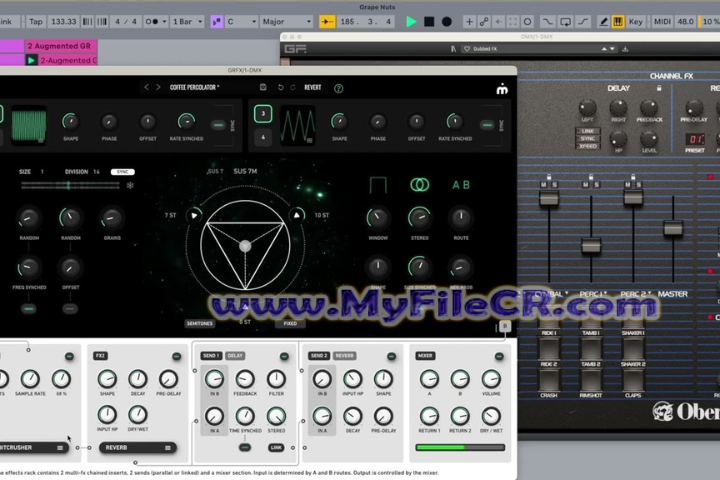Toggle the Loop switch icon in transport
The width and height of the screenshot is (720, 480).
point(565,22)
